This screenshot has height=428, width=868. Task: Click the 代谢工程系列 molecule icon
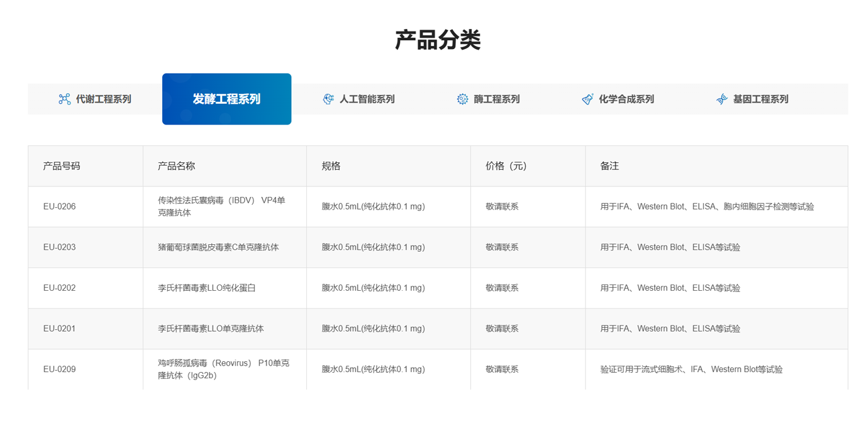64,99
